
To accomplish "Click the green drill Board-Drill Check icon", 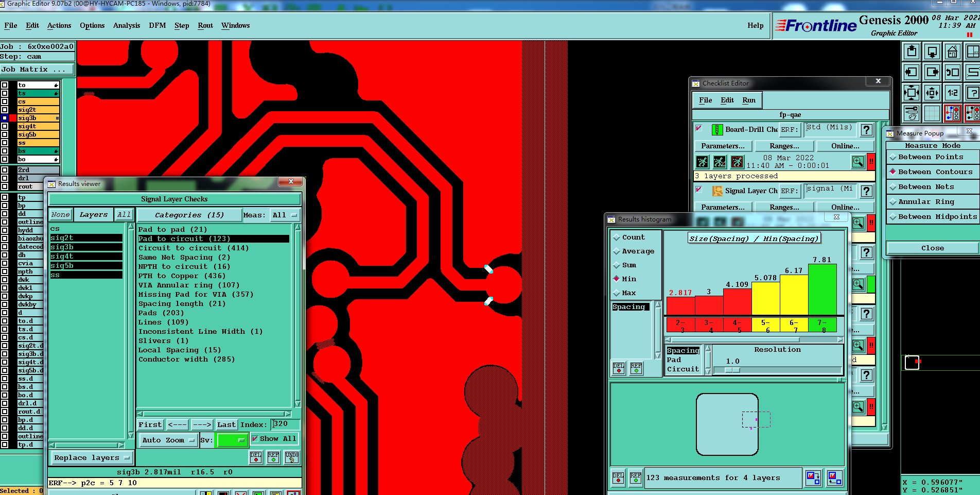I will 717,130.
